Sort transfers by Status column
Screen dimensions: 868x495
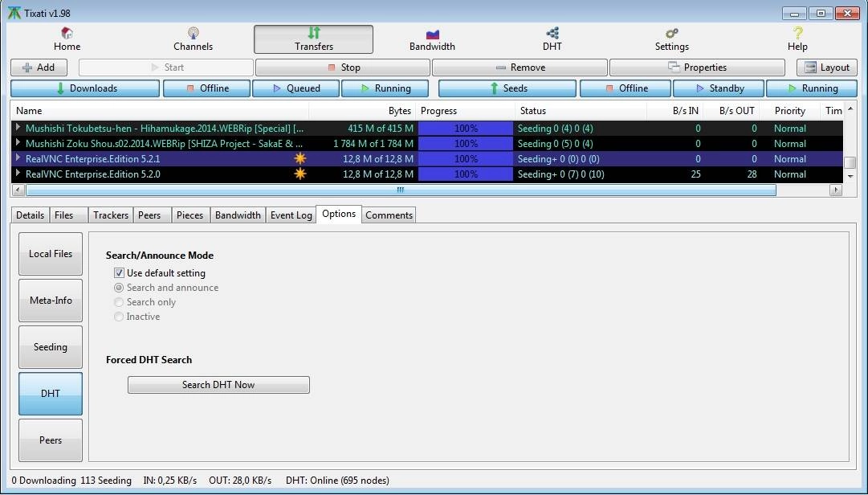[x=581, y=111]
